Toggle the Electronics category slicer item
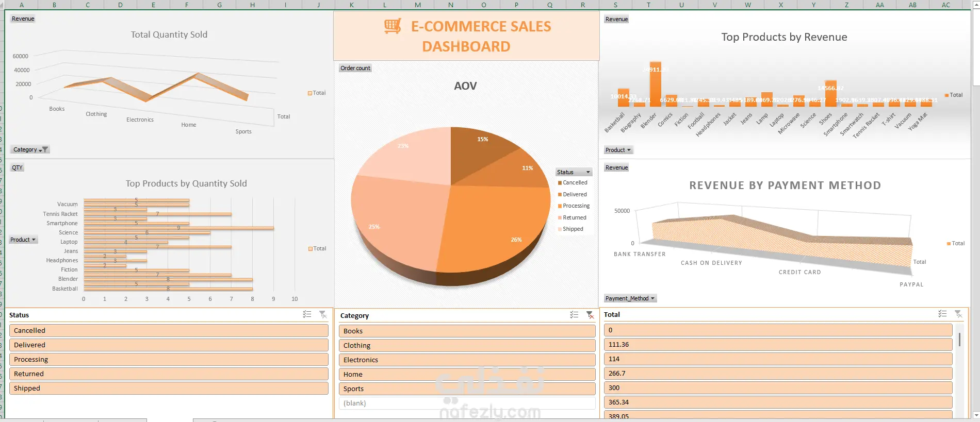The height and width of the screenshot is (422, 980). pos(467,360)
